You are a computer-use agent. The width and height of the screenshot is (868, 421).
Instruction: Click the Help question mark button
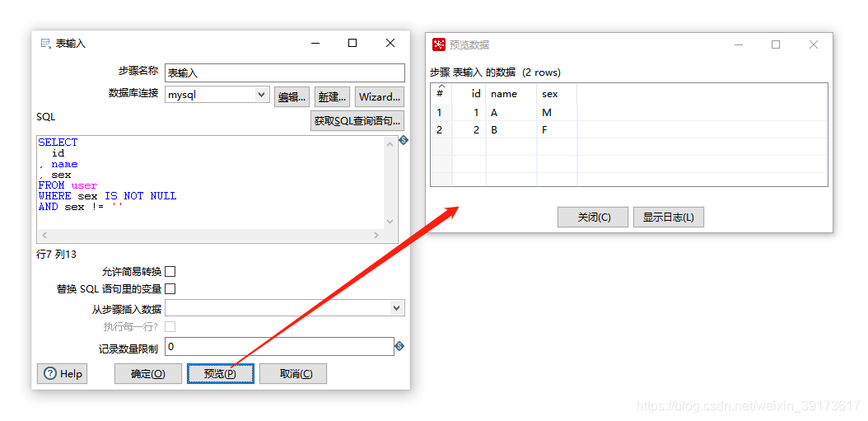pyautogui.click(x=62, y=373)
